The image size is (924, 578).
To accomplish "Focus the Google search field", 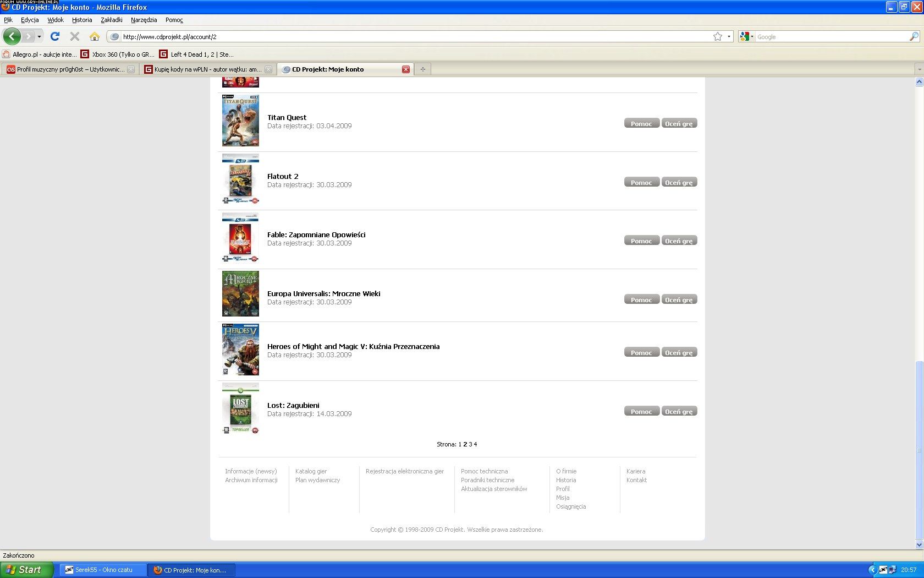I will click(x=832, y=37).
